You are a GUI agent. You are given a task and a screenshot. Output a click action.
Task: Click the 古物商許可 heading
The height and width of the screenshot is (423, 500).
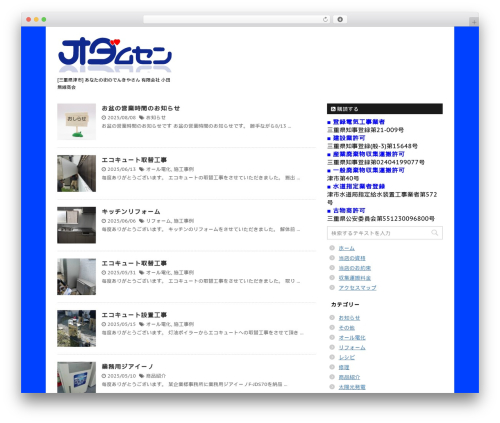[349, 211]
